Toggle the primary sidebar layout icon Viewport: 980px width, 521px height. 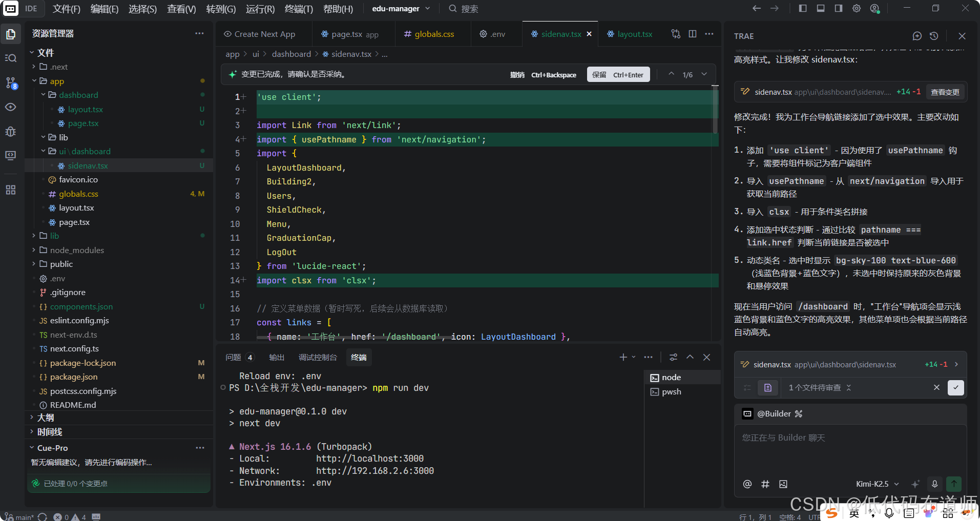(x=803, y=8)
